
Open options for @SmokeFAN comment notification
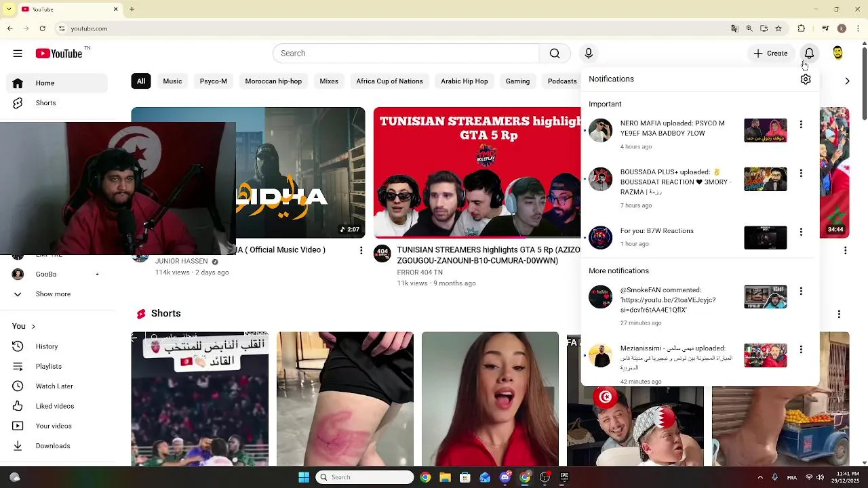point(801,291)
